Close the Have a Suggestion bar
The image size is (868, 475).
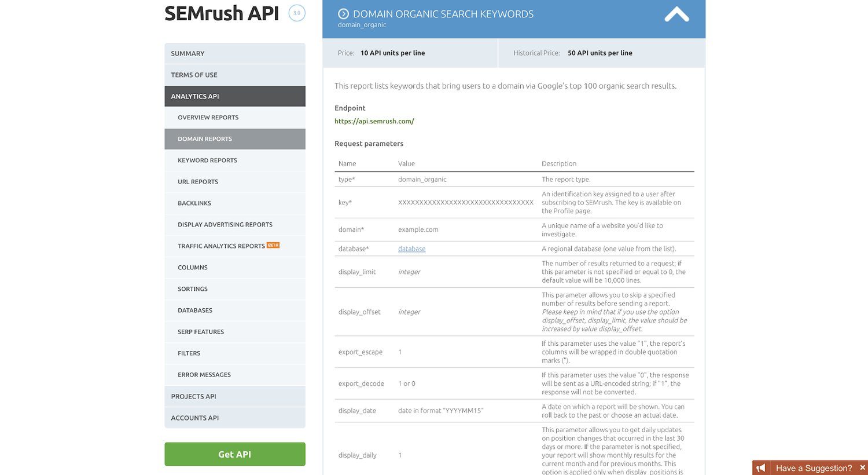click(x=862, y=467)
